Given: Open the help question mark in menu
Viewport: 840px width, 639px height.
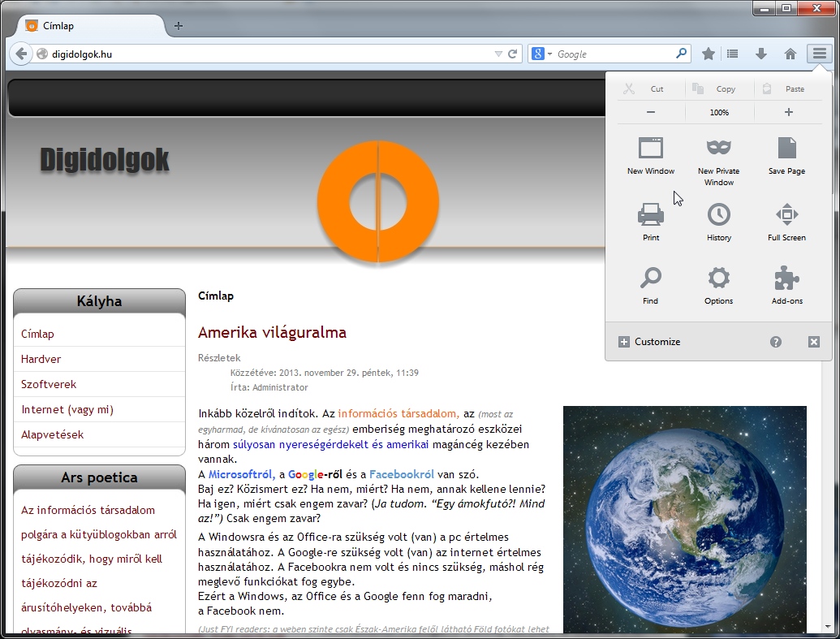Looking at the screenshot, I should pyautogui.click(x=776, y=342).
